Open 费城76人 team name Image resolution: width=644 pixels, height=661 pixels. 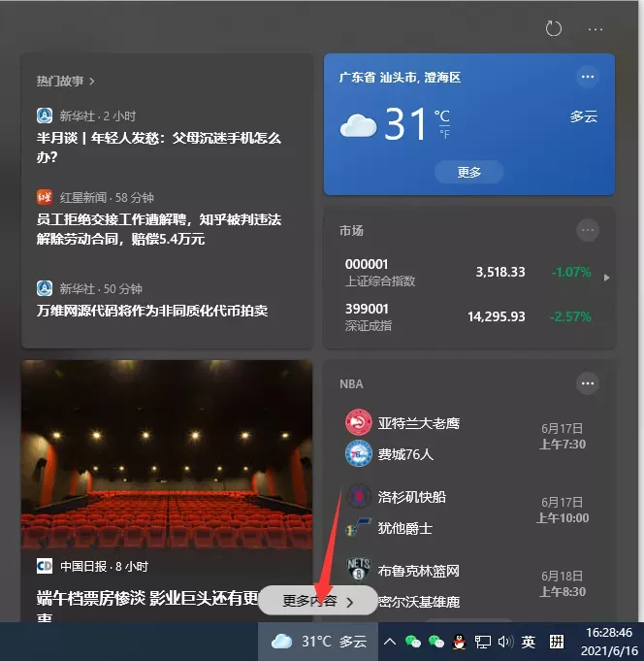click(x=405, y=454)
